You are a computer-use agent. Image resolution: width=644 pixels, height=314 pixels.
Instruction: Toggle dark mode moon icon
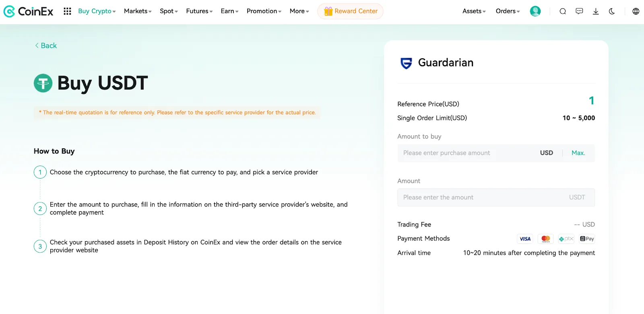tap(612, 11)
